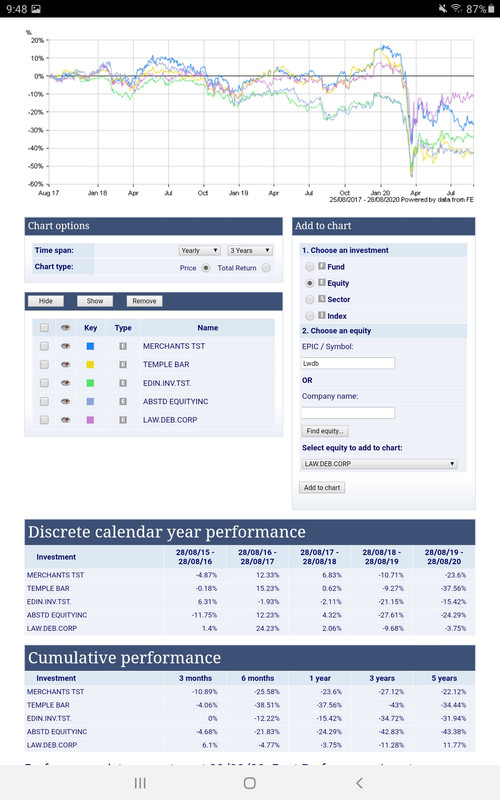
Task: Select Total Return chart type radio button
Action: (x=266, y=268)
